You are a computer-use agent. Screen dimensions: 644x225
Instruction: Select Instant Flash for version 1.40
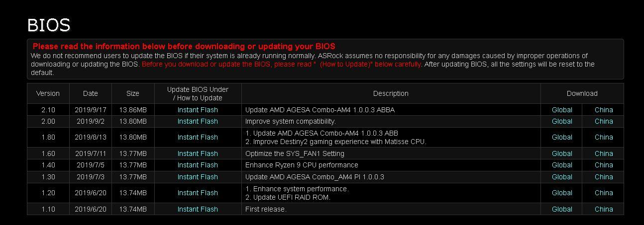click(x=198, y=165)
